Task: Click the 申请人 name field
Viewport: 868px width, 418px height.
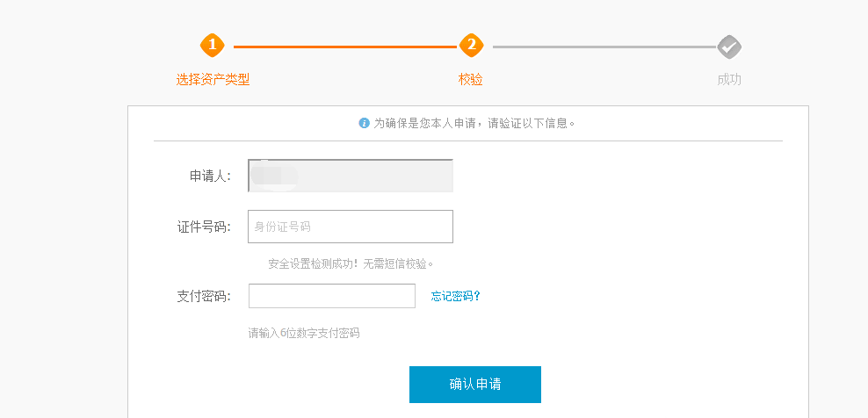Action: point(351,176)
